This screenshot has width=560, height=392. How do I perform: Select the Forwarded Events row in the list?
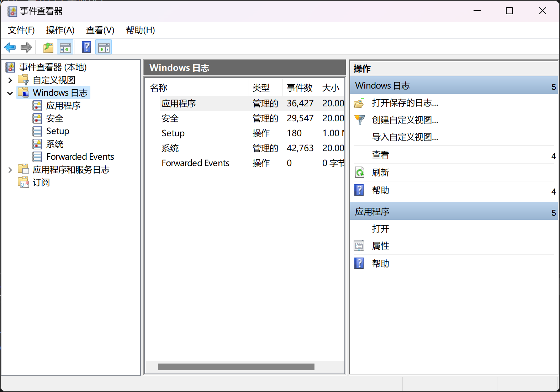coord(245,163)
